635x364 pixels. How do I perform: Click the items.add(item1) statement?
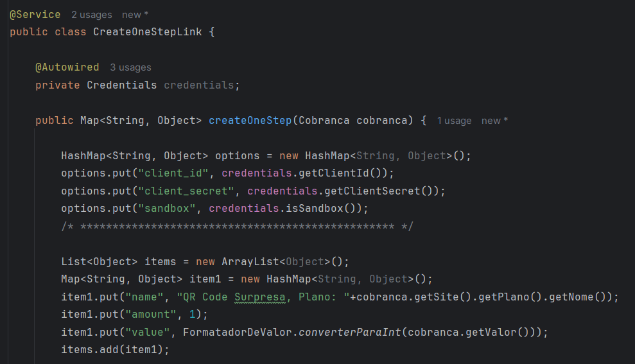[114, 349]
